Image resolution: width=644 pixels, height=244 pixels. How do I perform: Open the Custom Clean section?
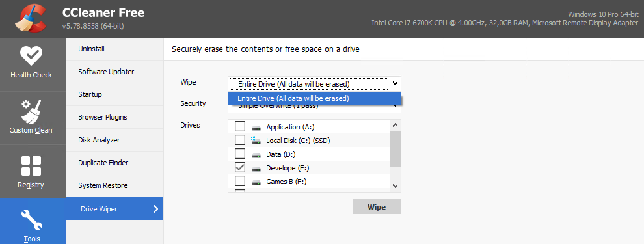[33, 118]
